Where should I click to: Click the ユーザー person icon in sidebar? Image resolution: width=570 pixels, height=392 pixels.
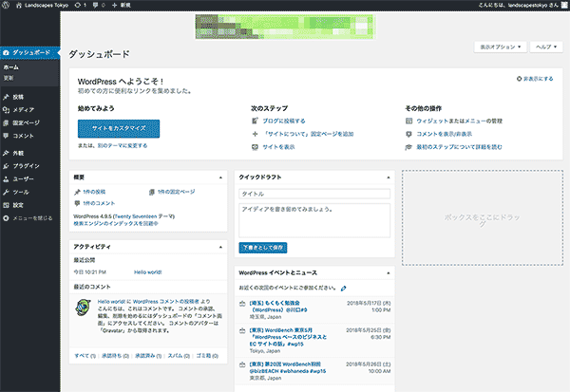click(x=6, y=179)
